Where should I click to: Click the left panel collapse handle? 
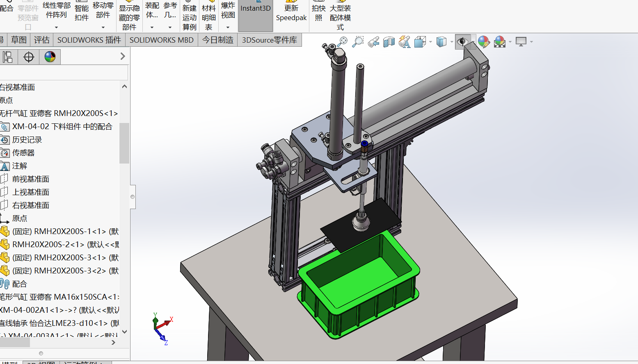[133, 197]
